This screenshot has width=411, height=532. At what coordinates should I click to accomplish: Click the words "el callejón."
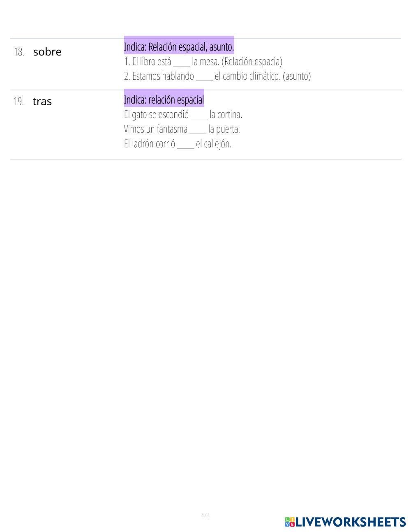coord(214,144)
